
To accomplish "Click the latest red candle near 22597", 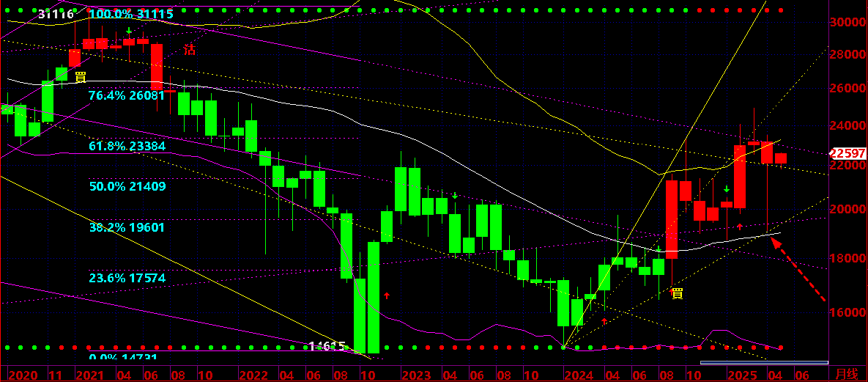I will (780, 158).
